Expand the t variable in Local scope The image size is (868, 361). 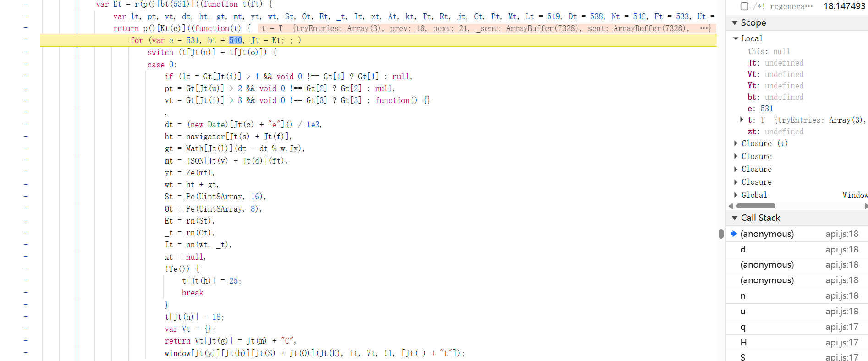742,120
